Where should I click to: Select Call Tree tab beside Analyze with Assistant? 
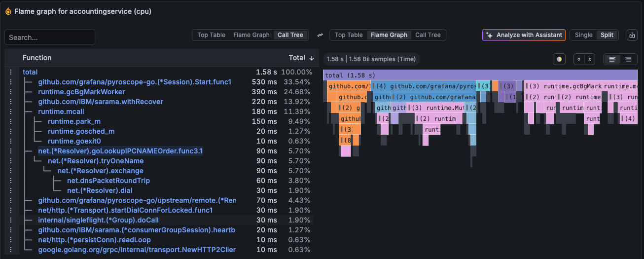click(x=428, y=35)
